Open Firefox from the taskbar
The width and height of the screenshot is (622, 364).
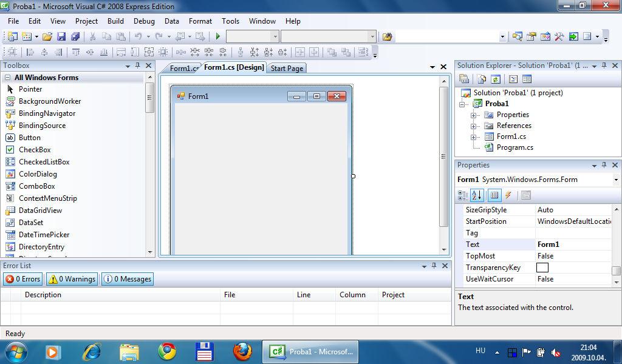(242, 351)
